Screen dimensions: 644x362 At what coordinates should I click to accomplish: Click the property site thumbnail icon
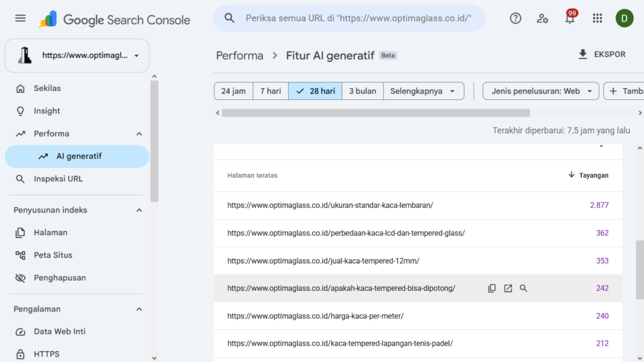tap(25, 55)
